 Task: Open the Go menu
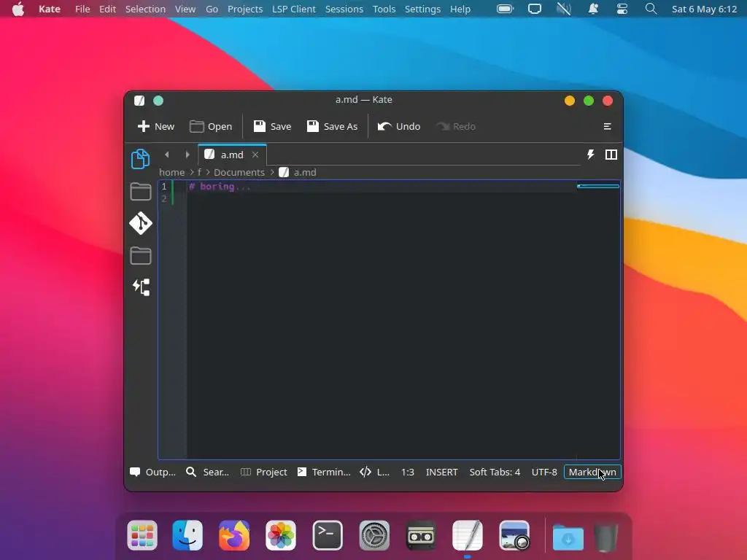[x=212, y=9]
